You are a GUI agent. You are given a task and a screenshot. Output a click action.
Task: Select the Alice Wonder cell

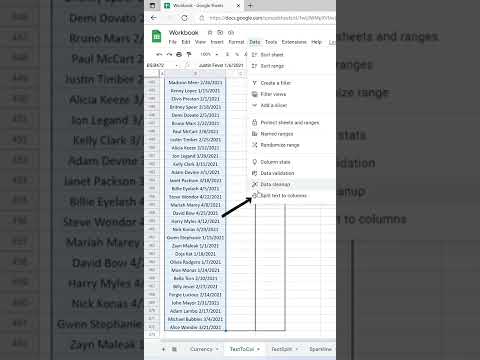[x=195, y=327]
